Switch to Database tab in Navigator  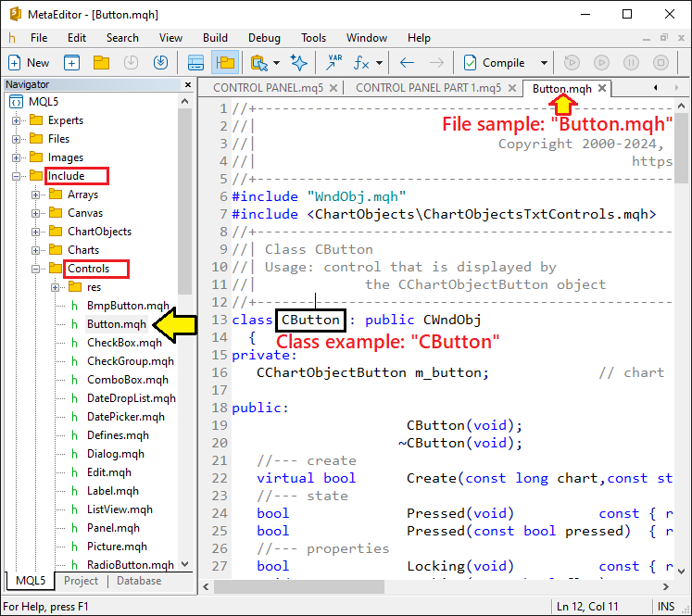tap(139, 581)
